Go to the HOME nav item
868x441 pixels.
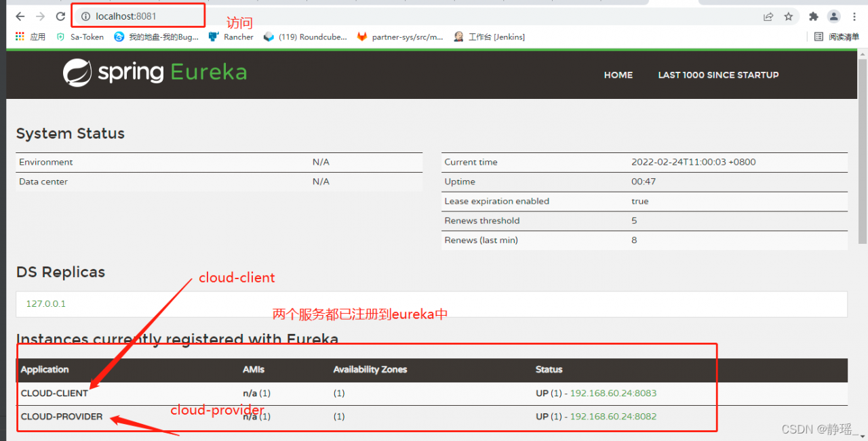pos(618,75)
